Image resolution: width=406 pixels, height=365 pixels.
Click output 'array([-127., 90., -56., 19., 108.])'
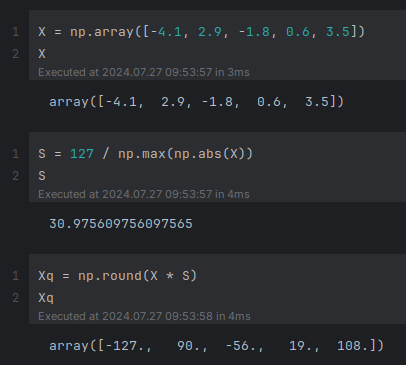pos(217,346)
